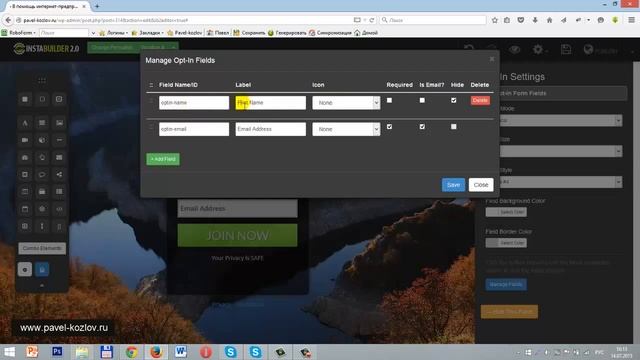This screenshot has width=640, height=360.
Task: Open the downloads arrow in Firefox toolbar
Action: pyautogui.click(x=535, y=20)
